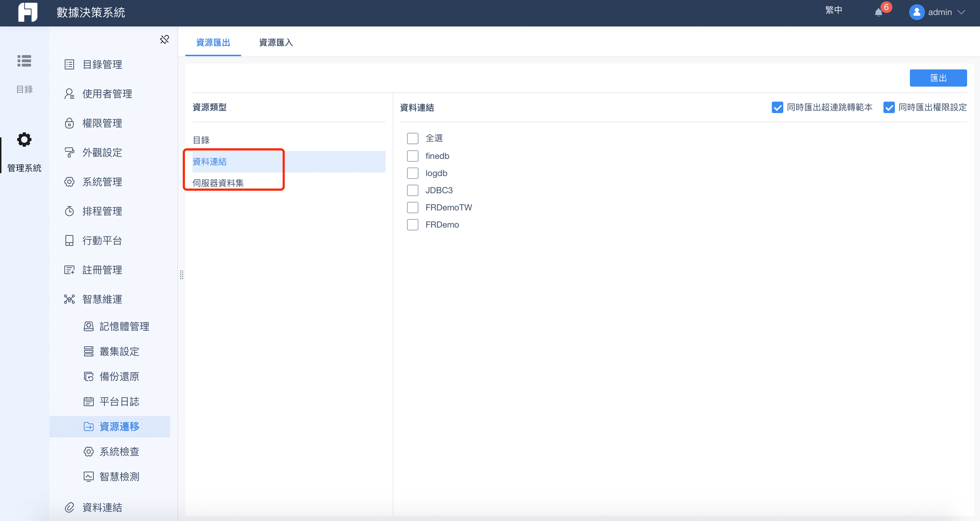Select 伺服器資料集 resource type
Screen dimensions: 980x521
point(289,183)
